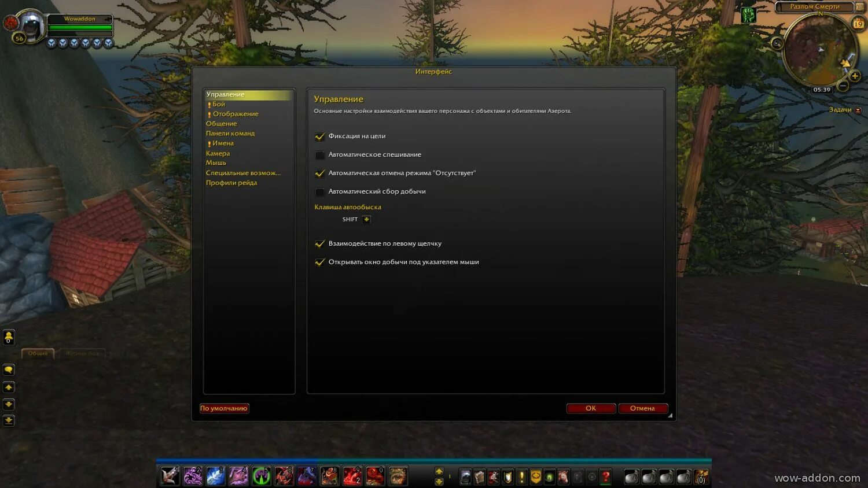Image resolution: width=868 pixels, height=488 pixels.
Task: Click the Разлом Смерти zone name
Action: click(x=815, y=7)
